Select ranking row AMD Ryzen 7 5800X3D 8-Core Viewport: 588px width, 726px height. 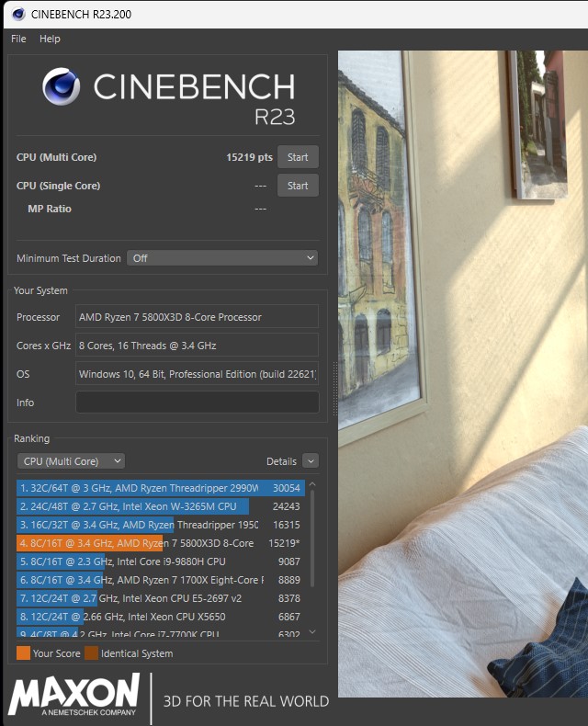[x=160, y=543]
